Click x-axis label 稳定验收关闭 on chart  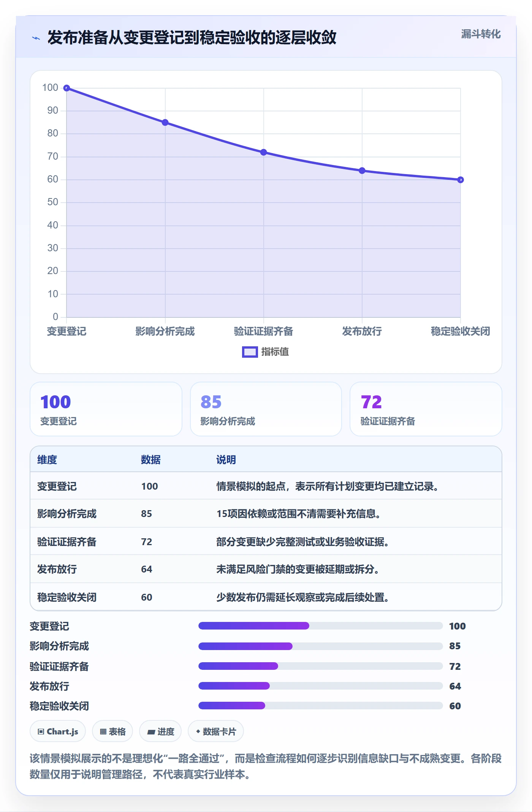(x=461, y=331)
